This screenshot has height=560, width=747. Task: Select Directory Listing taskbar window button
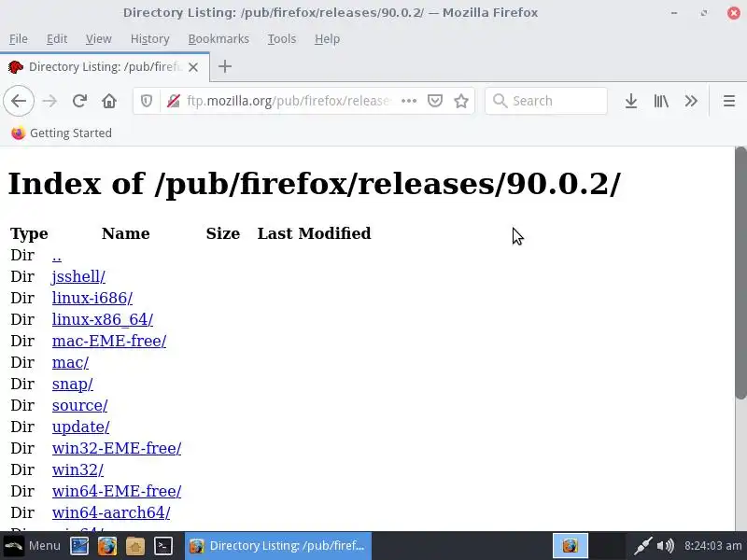pyautogui.click(x=277, y=546)
